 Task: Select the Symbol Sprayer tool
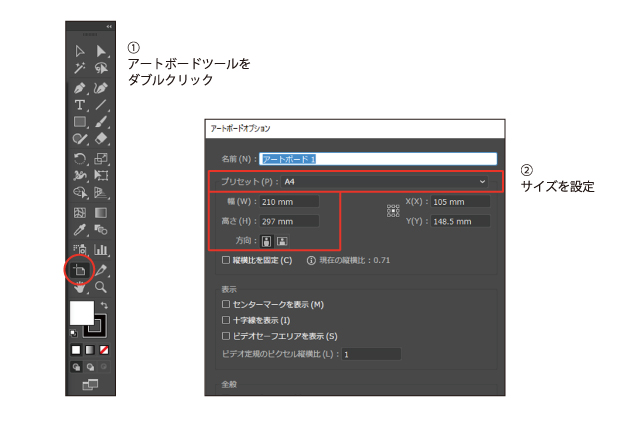pos(80,249)
